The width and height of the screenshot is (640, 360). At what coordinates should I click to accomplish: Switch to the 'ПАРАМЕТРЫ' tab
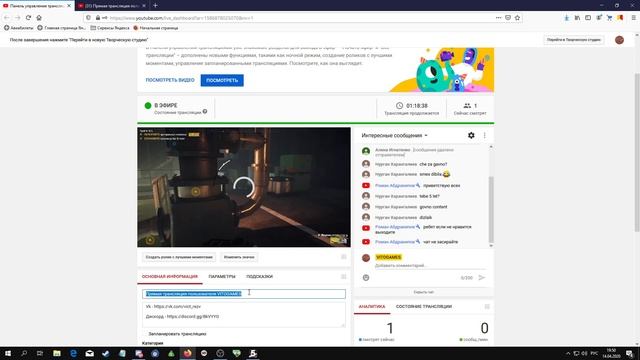222,277
